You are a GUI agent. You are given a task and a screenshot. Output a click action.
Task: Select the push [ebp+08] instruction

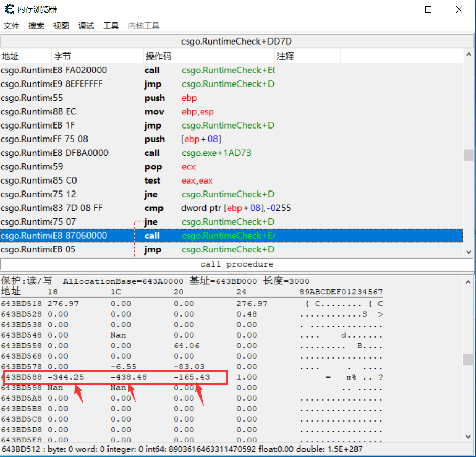tap(232, 139)
